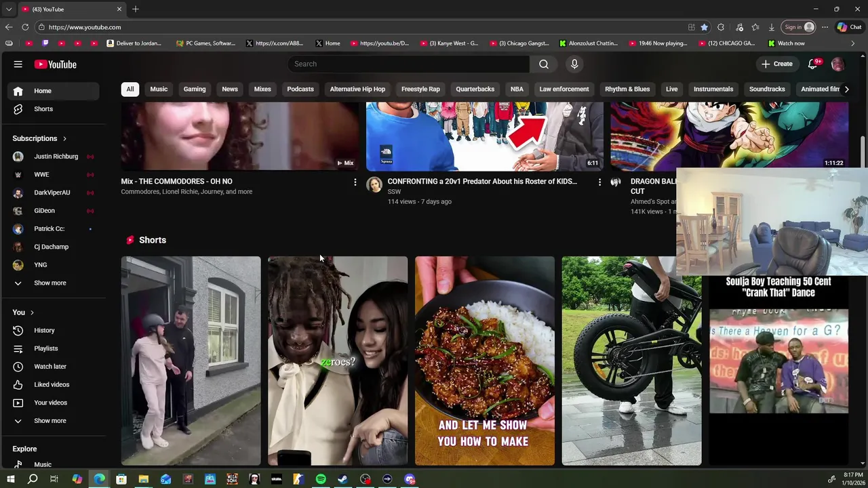
Task: Play the Short captioned zeroes?
Action: [x=338, y=361]
